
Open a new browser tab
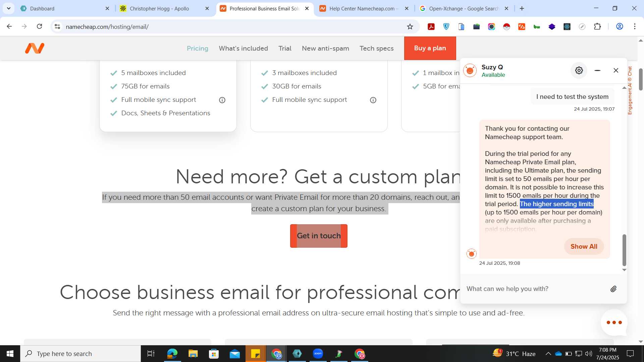coord(522,8)
